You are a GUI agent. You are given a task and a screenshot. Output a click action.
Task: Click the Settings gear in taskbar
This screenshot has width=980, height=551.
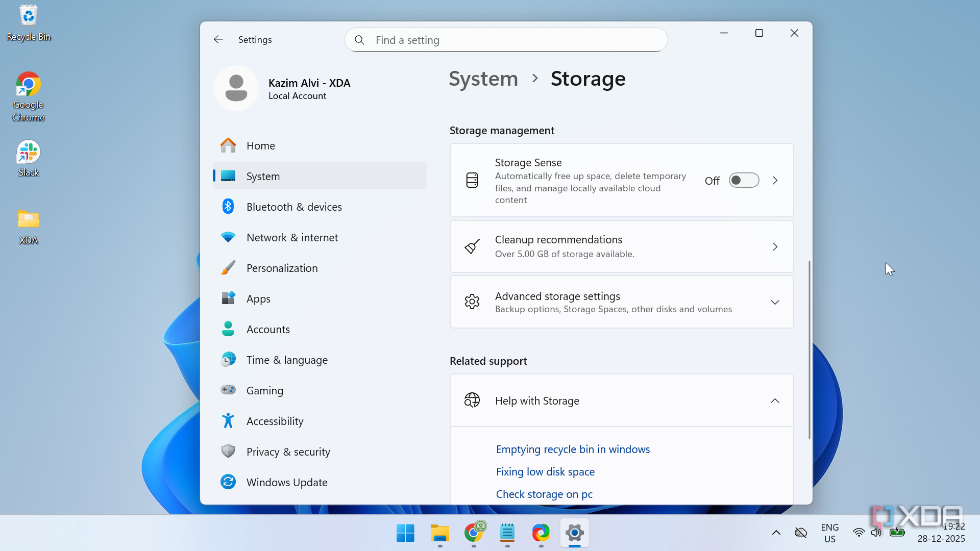click(575, 533)
